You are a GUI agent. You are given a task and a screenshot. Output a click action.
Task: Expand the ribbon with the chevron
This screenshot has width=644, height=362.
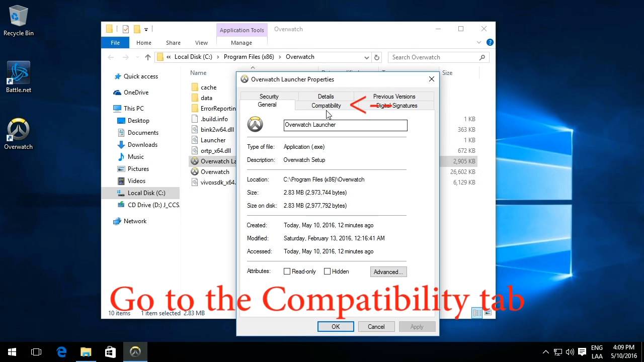coord(479,42)
